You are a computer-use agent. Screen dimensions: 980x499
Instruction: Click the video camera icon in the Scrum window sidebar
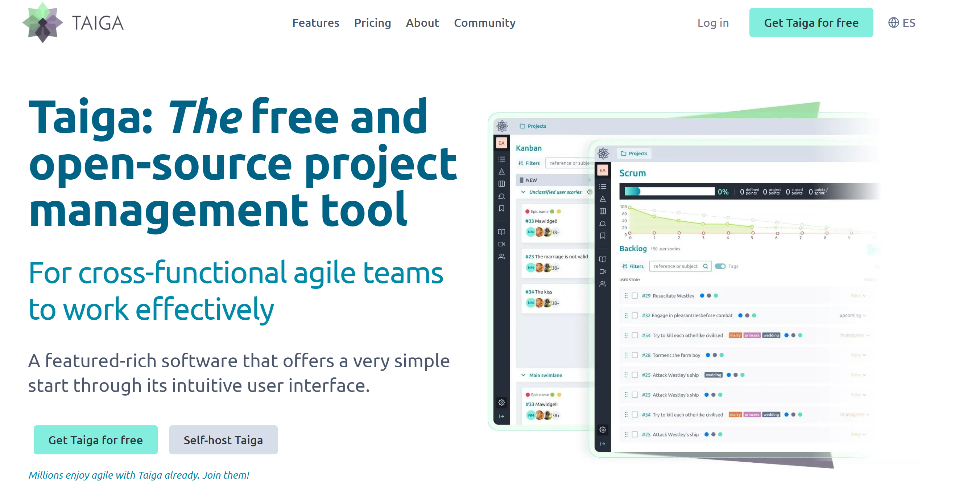click(603, 271)
